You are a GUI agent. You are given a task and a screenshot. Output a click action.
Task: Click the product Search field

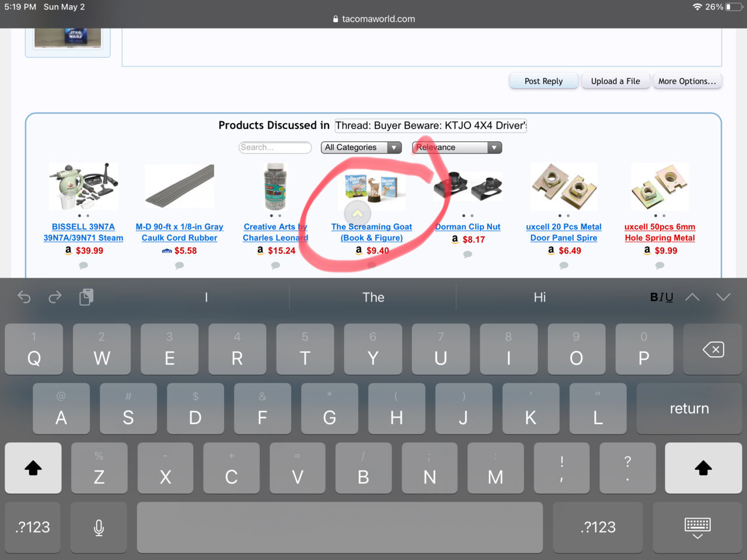[275, 148]
